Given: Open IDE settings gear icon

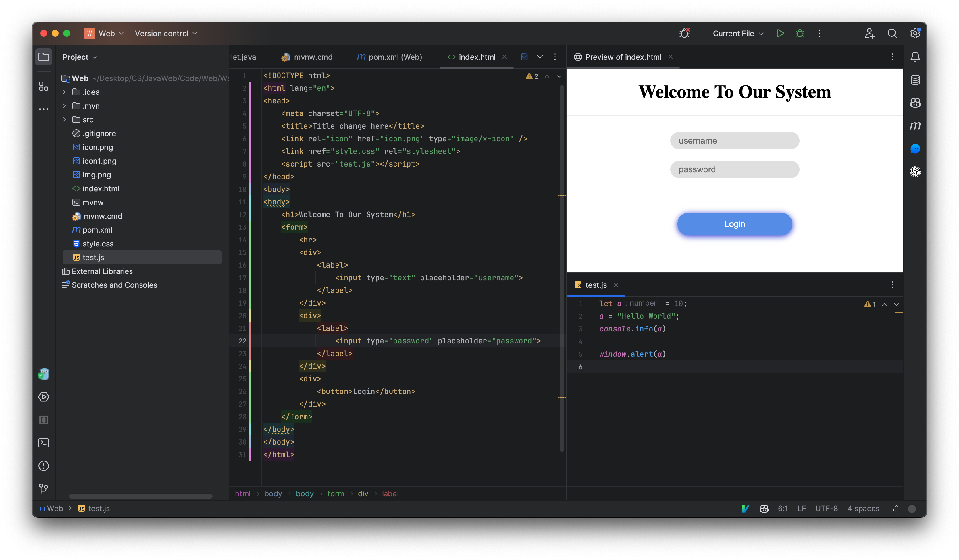Looking at the screenshot, I should [x=915, y=34].
